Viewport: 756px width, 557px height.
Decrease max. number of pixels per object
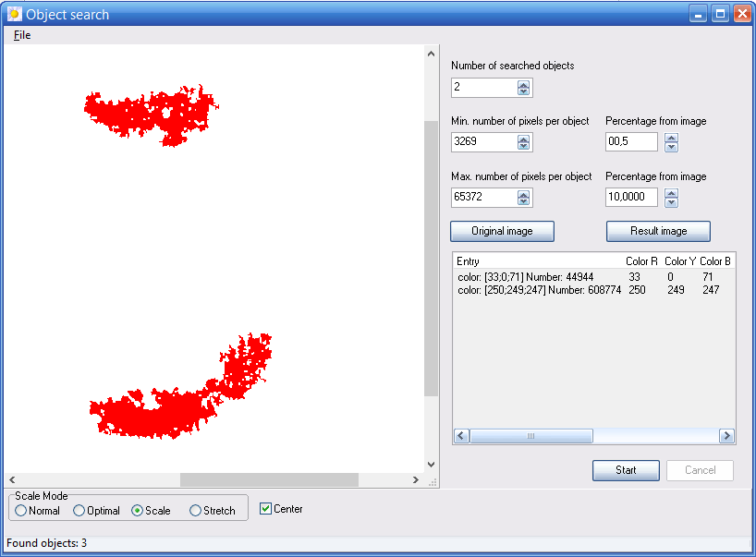523,201
